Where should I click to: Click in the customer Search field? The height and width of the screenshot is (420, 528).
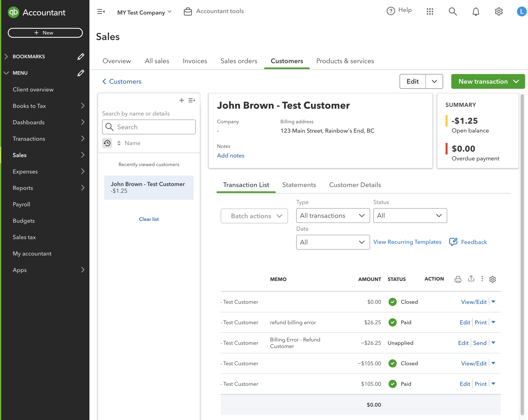(x=149, y=127)
